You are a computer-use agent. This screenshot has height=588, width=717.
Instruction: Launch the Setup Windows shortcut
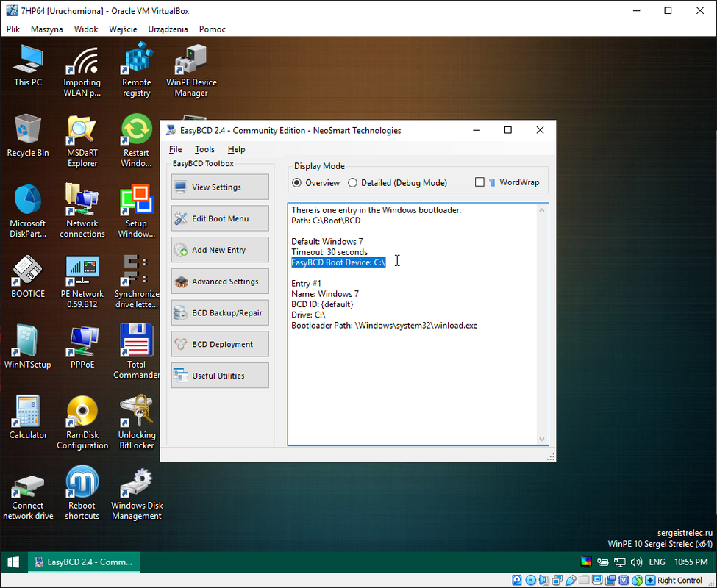[x=136, y=212]
